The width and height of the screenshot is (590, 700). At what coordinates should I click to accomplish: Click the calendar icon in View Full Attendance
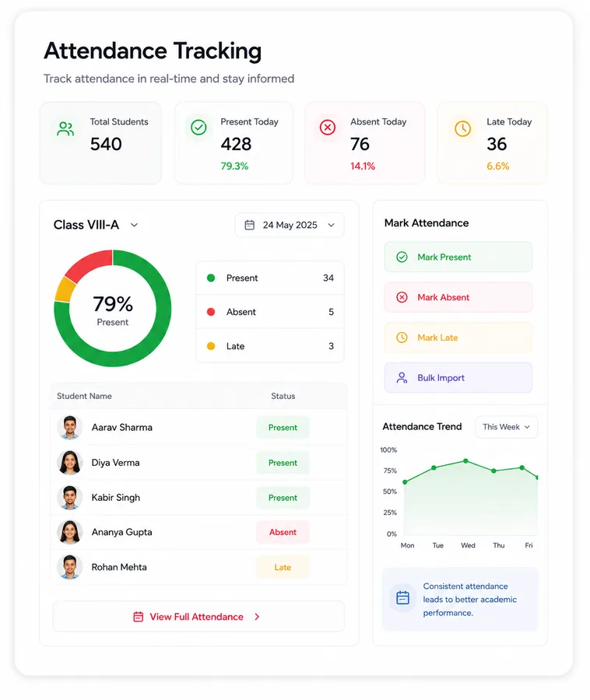coord(139,617)
